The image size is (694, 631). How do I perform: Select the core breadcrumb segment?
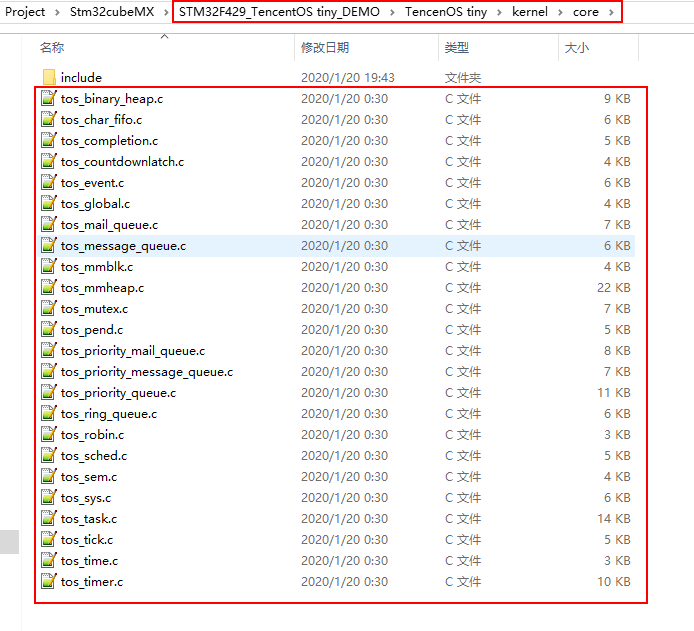[586, 12]
